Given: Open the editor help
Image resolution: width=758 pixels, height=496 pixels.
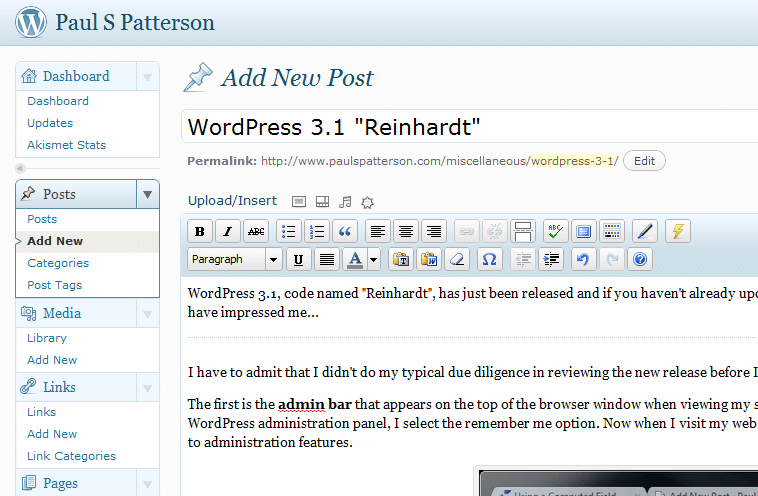Looking at the screenshot, I should pyautogui.click(x=640, y=260).
